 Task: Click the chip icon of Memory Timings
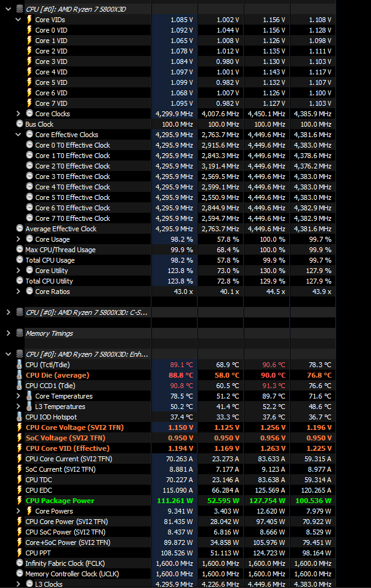[x=20, y=333]
